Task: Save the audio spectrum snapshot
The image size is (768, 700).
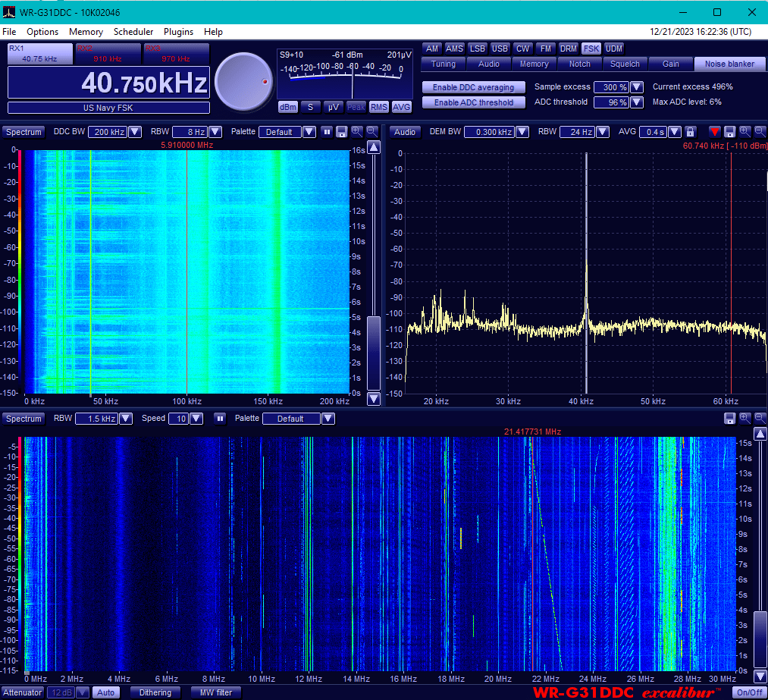Action: [730, 132]
